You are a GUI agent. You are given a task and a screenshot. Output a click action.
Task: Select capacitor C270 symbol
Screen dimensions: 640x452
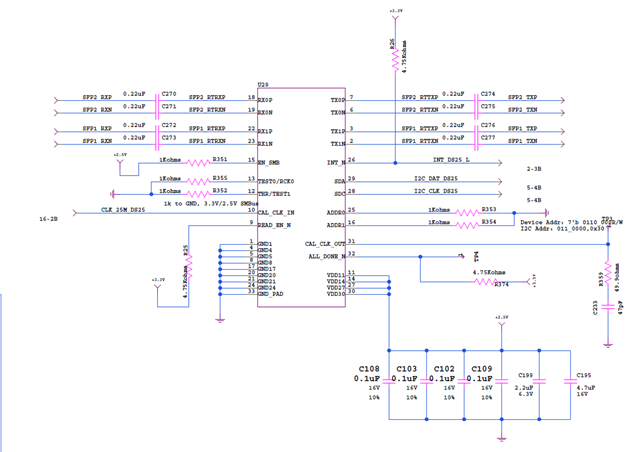[x=157, y=100]
